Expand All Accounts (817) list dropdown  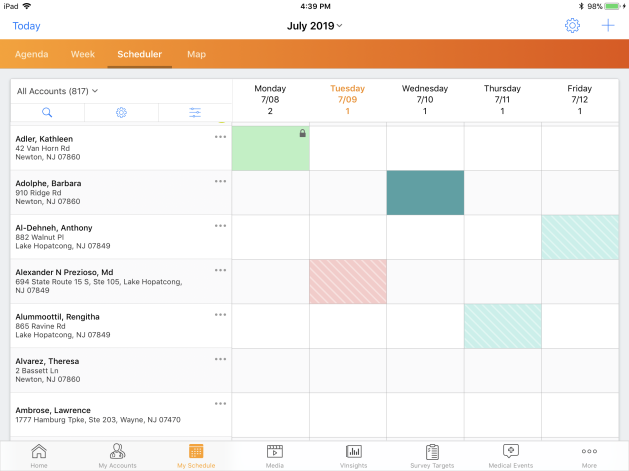click(58, 91)
